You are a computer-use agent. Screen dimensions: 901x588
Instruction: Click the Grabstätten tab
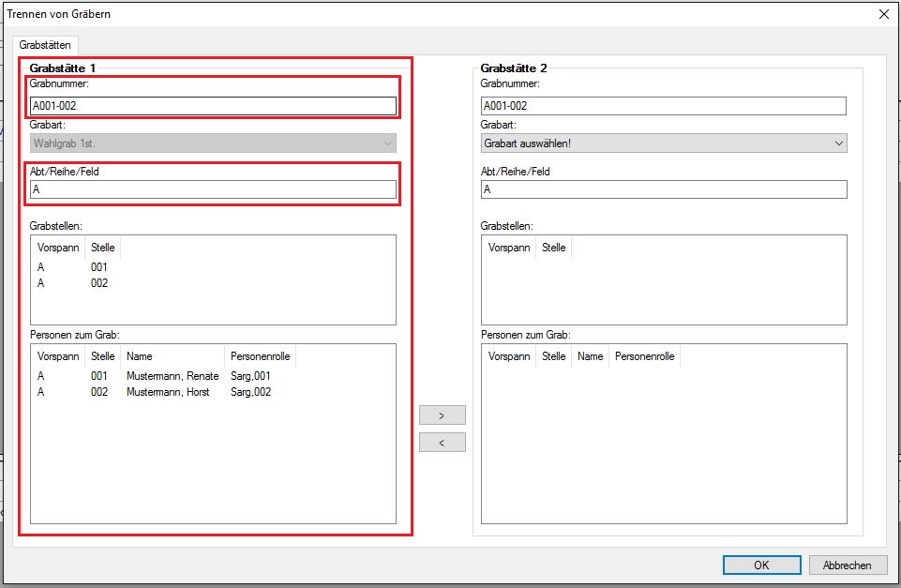coord(45,44)
